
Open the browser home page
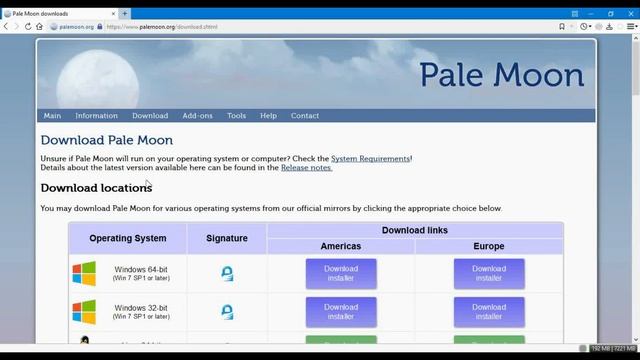(39, 27)
